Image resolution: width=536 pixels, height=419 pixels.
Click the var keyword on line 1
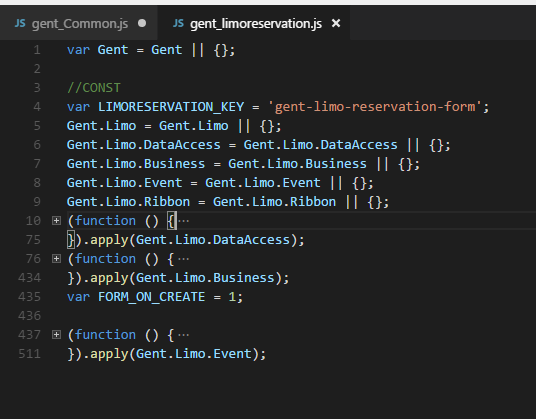pyautogui.click(x=78, y=50)
